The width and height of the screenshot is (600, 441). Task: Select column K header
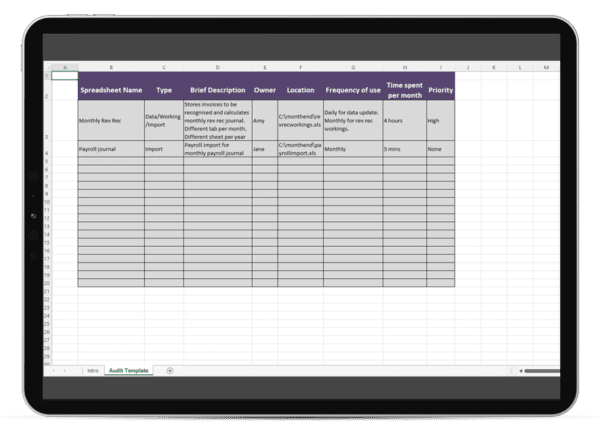tap(494, 67)
